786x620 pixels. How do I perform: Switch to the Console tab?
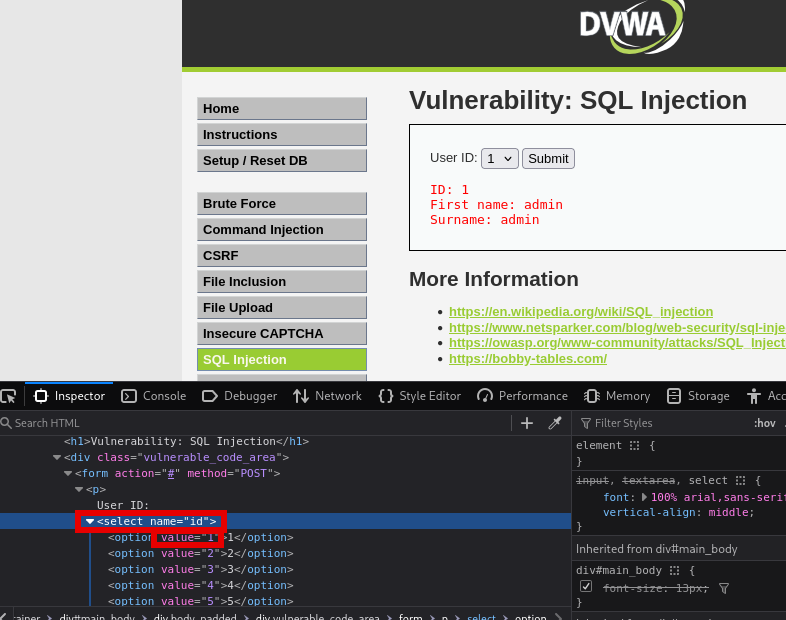click(x=153, y=396)
